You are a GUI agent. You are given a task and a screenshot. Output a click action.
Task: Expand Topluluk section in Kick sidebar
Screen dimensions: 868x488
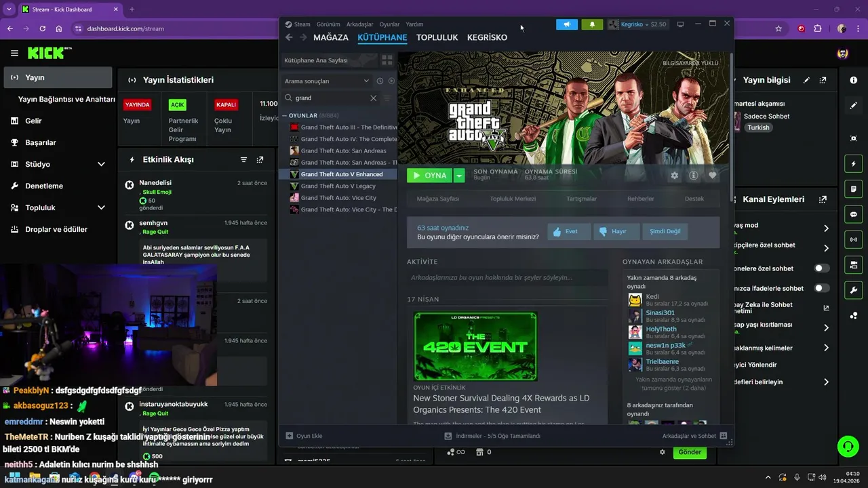[x=101, y=207]
